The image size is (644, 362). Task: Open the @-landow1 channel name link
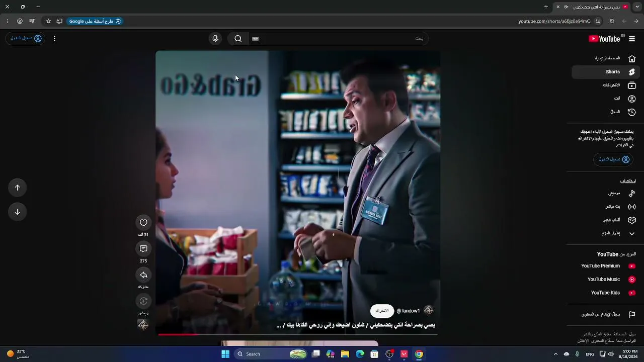pyautogui.click(x=408, y=311)
